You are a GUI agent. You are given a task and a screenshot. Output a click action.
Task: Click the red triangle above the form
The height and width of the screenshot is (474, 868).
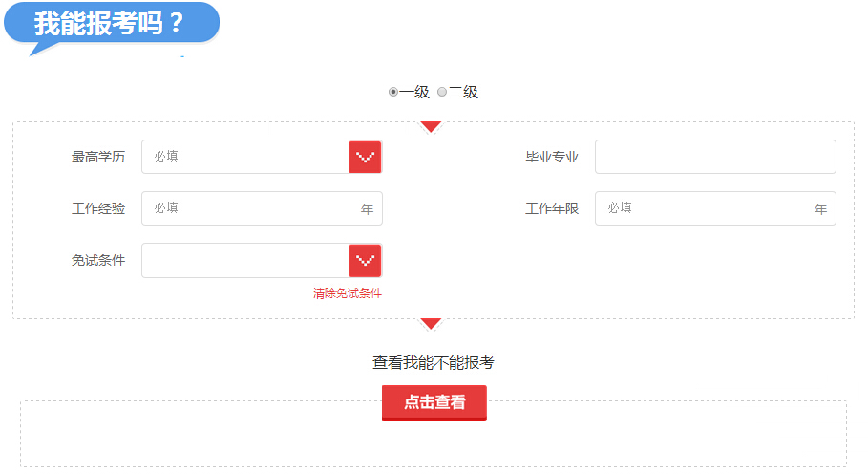click(431, 127)
